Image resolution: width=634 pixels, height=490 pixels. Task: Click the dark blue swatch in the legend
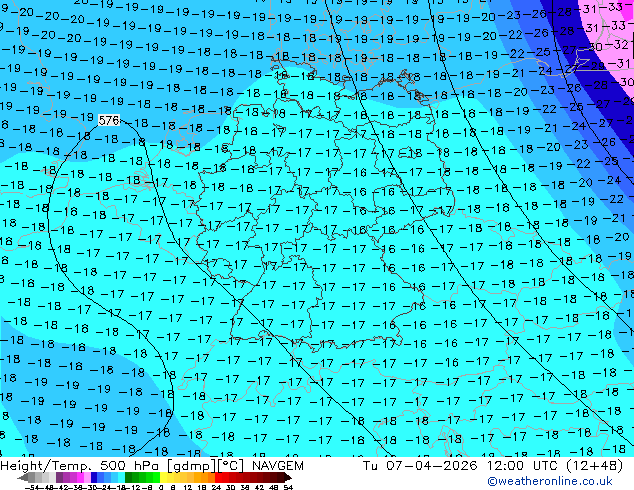click(x=94, y=477)
